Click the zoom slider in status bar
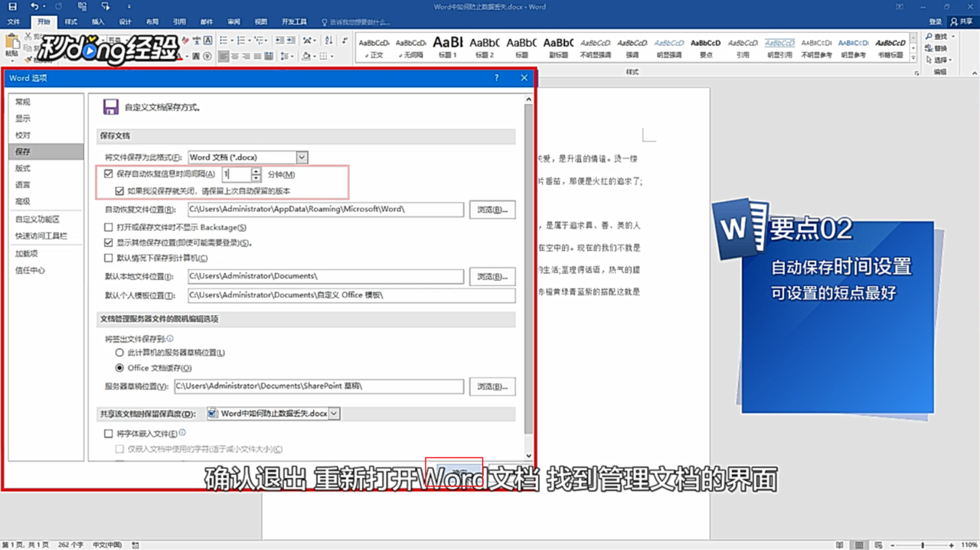Image resolution: width=980 pixels, height=550 pixels. point(923,545)
